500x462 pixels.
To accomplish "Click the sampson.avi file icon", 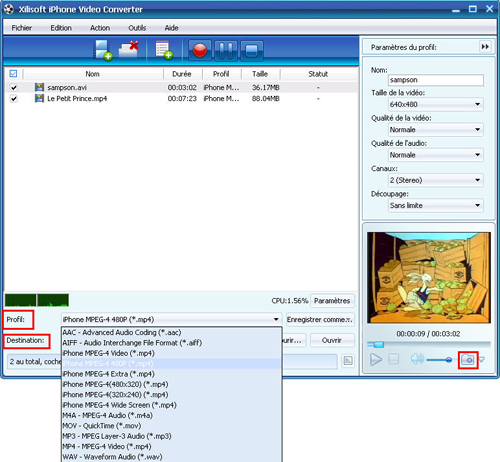I will coord(39,87).
